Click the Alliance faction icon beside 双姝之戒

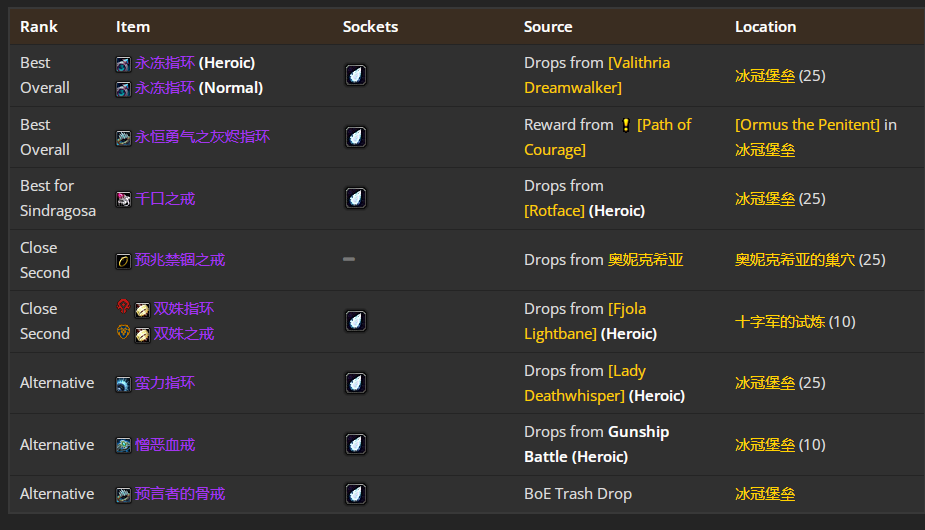[123, 332]
